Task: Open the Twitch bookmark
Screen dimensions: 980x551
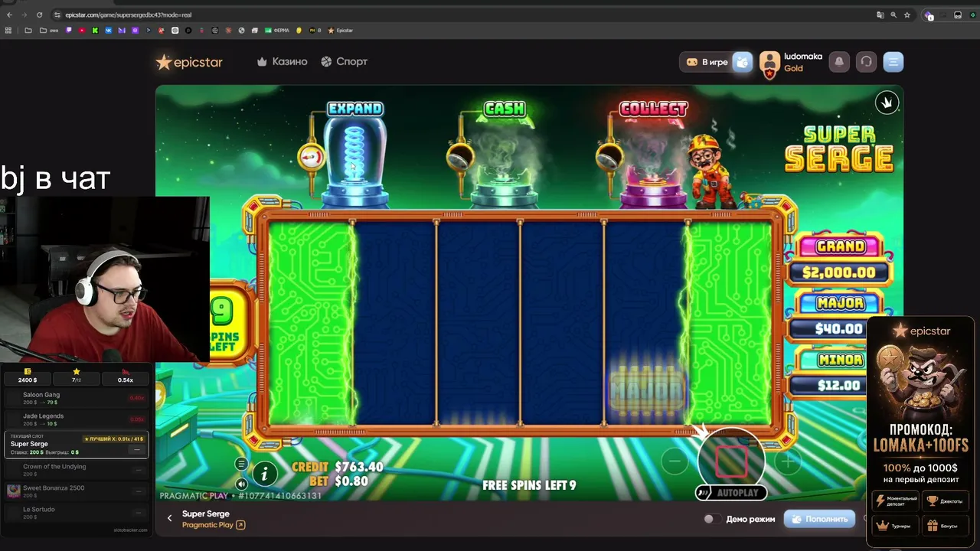Action: [69, 31]
